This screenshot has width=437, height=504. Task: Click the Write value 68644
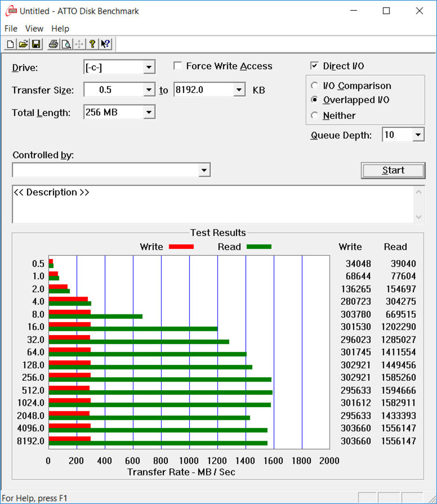coord(358,276)
